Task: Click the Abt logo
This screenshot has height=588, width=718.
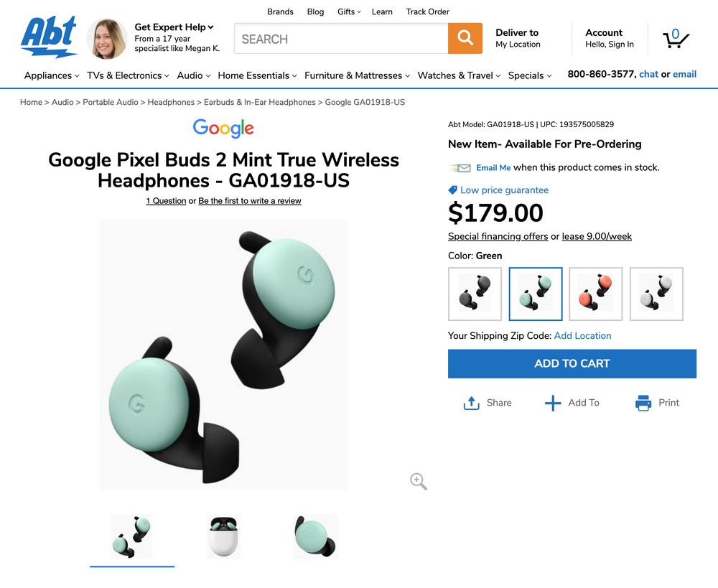Action: coord(49,37)
